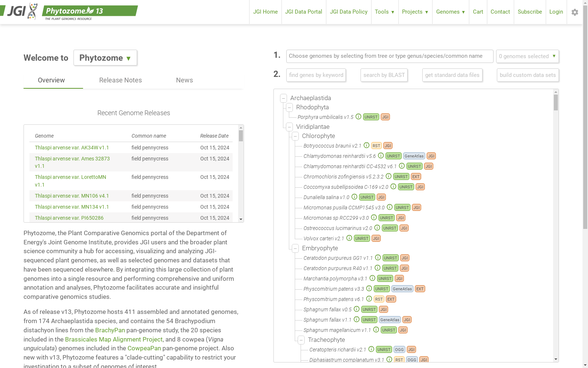Click the genome tree vertical scrollbar thumb
Image resolution: width=588 pixels, height=368 pixels.
coord(556,103)
